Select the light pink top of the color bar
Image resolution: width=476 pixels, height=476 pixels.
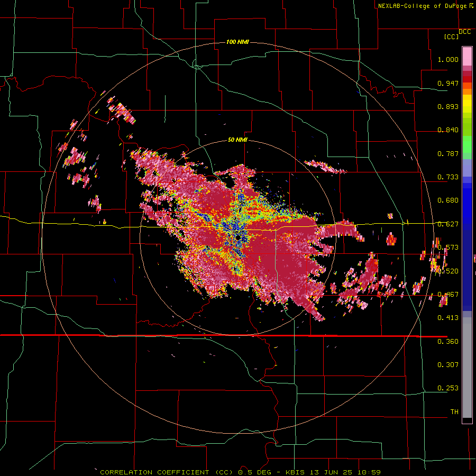[x=467, y=56]
